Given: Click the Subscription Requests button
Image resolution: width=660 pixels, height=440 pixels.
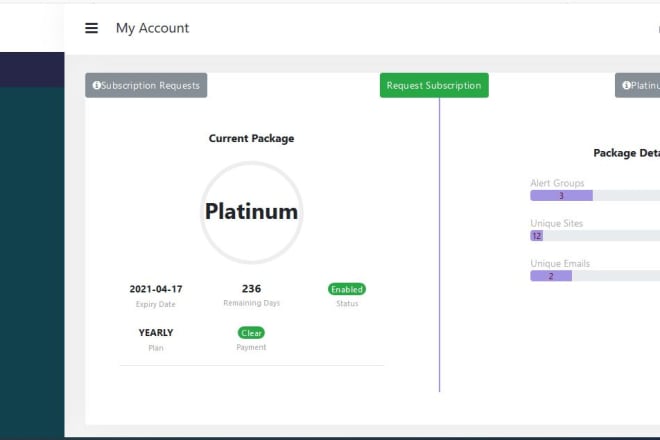Looking at the screenshot, I should (x=146, y=85).
